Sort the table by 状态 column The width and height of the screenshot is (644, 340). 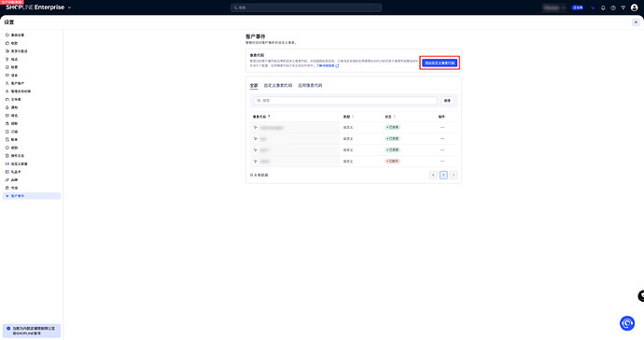390,117
